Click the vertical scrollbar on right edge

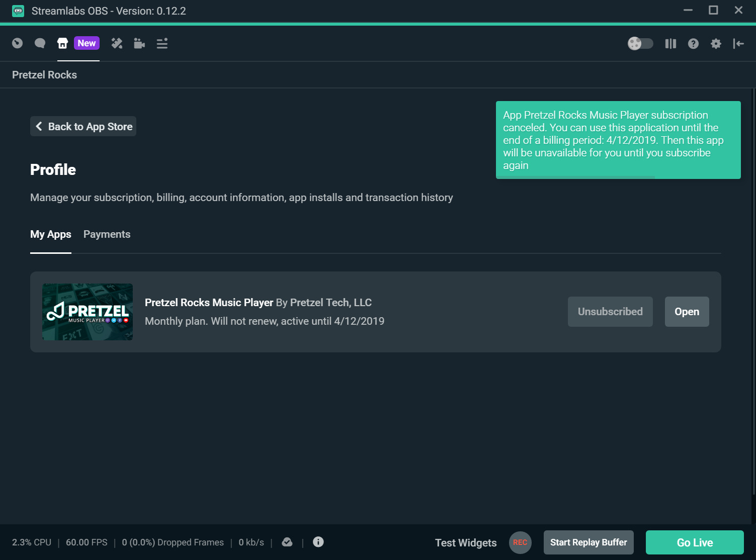pos(753,292)
